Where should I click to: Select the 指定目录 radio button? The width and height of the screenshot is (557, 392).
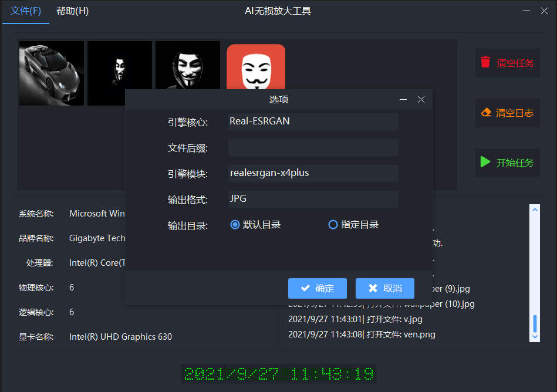click(x=333, y=225)
